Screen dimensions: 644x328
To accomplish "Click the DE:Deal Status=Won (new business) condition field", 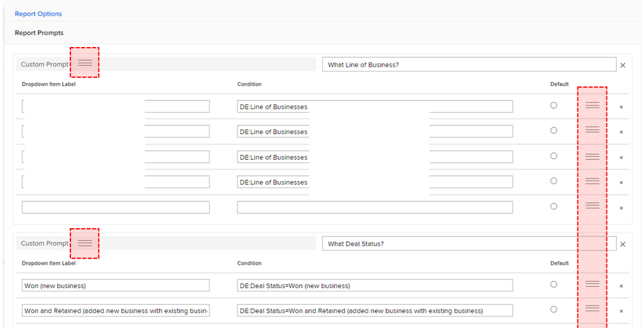I will click(x=374, y=285).
